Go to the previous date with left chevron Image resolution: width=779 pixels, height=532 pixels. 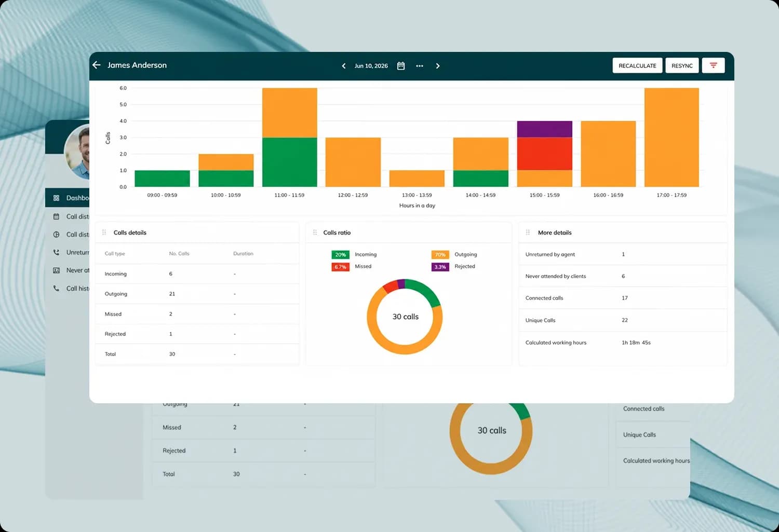tap(343, 66)
